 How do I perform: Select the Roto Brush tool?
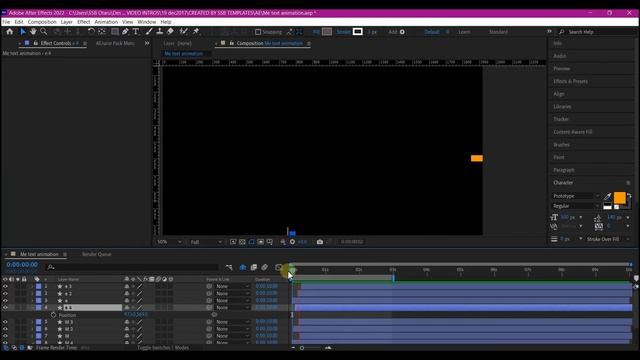(x=184, y=31)
